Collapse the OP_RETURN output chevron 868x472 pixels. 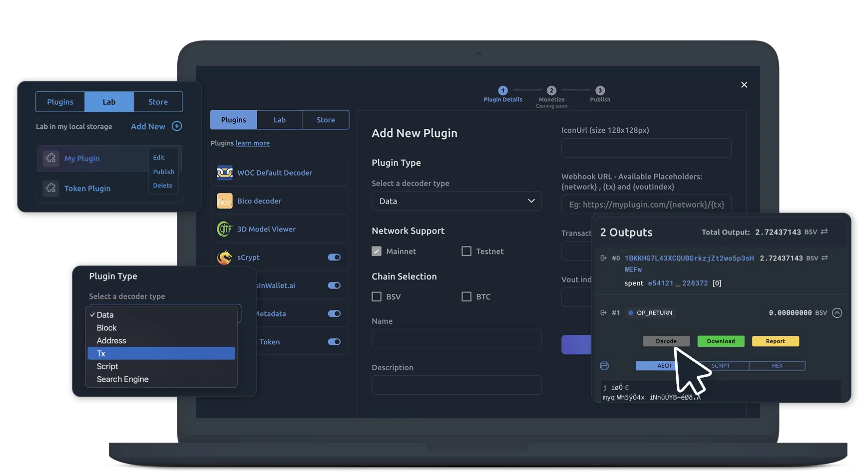[837, 313]
